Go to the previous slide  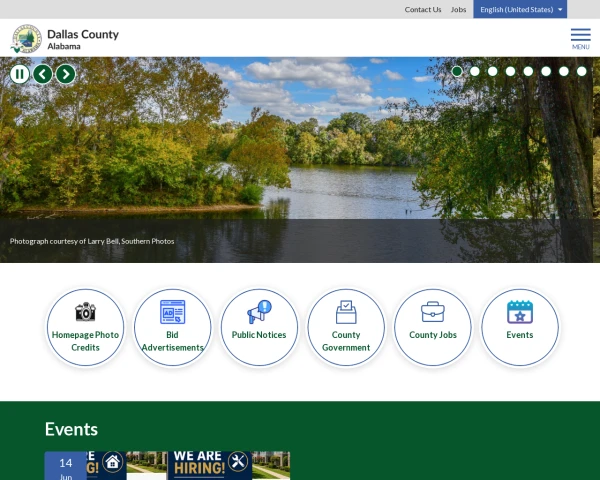click(42, 74)
